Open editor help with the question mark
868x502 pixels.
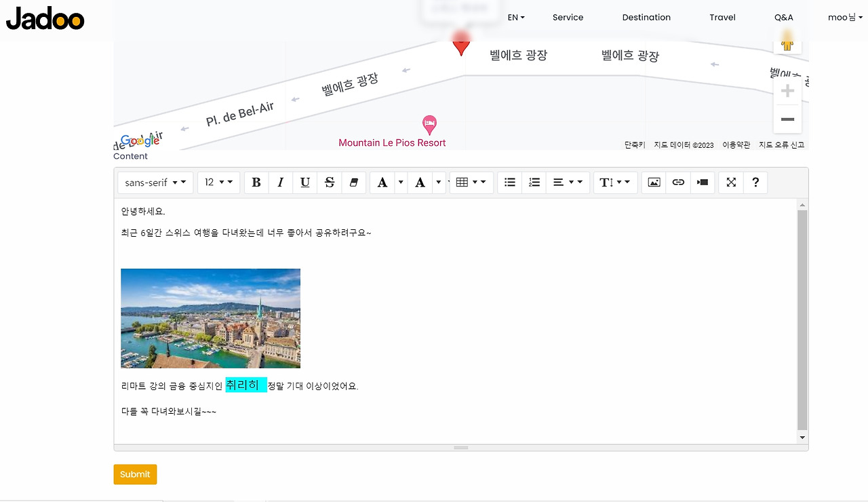(755, 182)
